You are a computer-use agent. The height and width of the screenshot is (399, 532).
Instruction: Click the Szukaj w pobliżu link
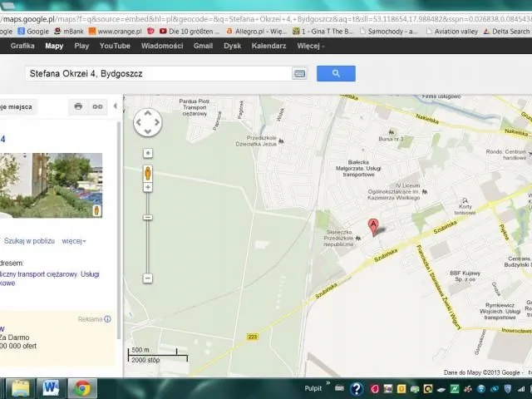tap(29, 241)
